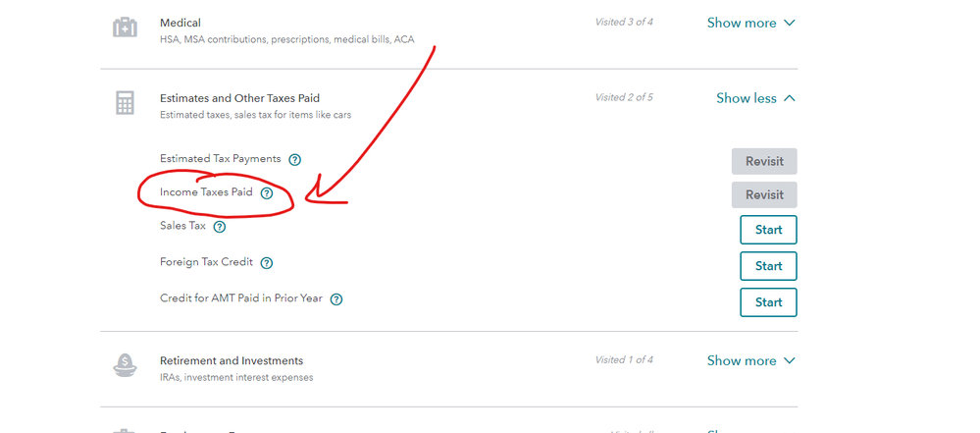Click the Retirement and Investments heading
The height and width of the screenshot is (433, 980).
pyautogui.click(x=232, y=361)
